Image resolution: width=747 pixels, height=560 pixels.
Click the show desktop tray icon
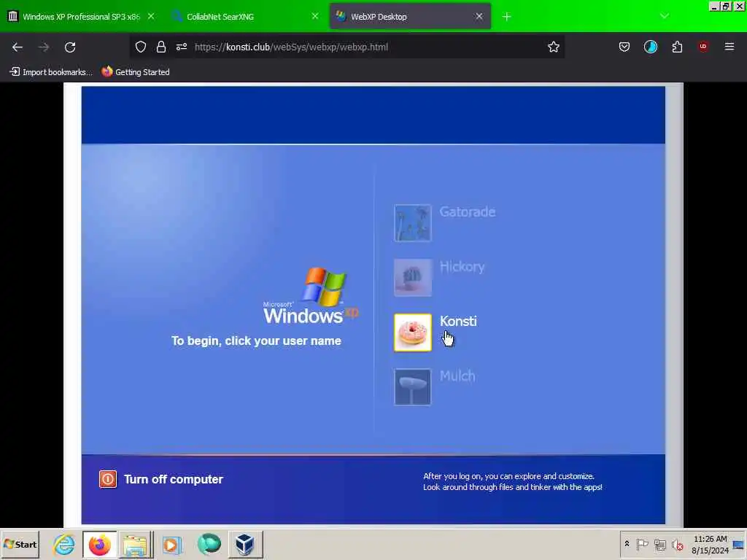point(738,545)
